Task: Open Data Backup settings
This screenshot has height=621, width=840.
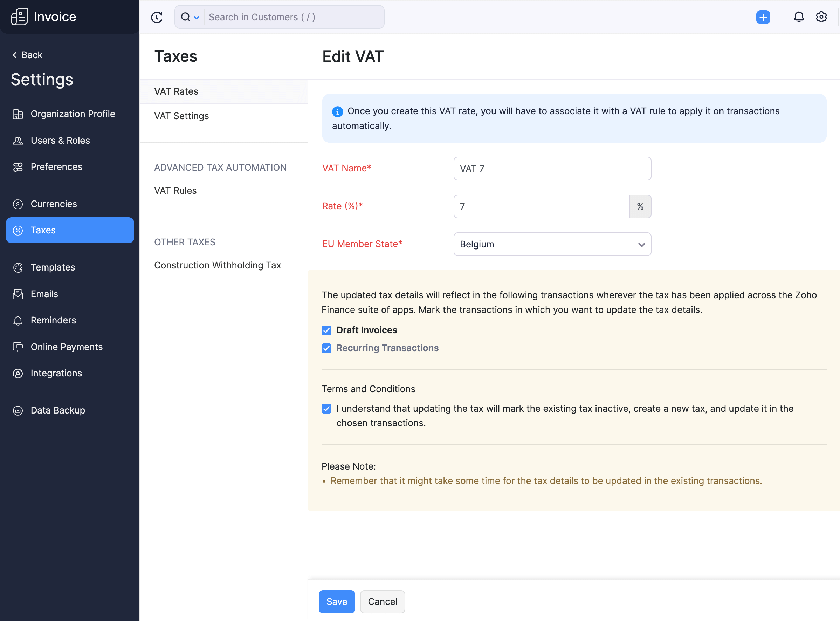Action: tap(58, 410)
